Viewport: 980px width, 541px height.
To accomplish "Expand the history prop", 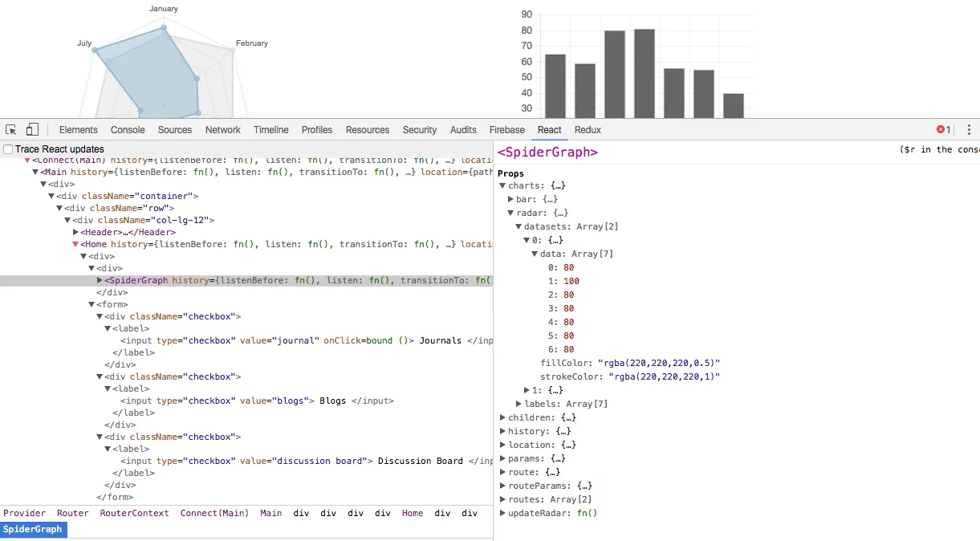I will point(503,431).
